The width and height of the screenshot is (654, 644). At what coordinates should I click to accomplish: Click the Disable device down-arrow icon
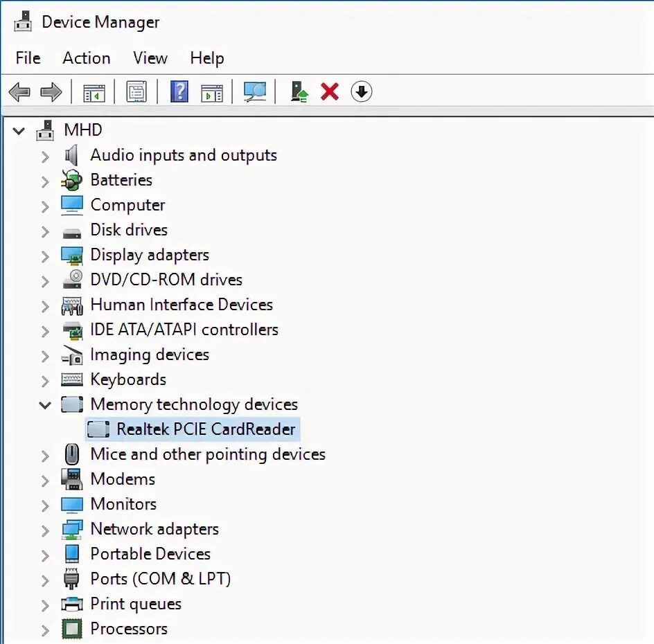pos(361,91)
